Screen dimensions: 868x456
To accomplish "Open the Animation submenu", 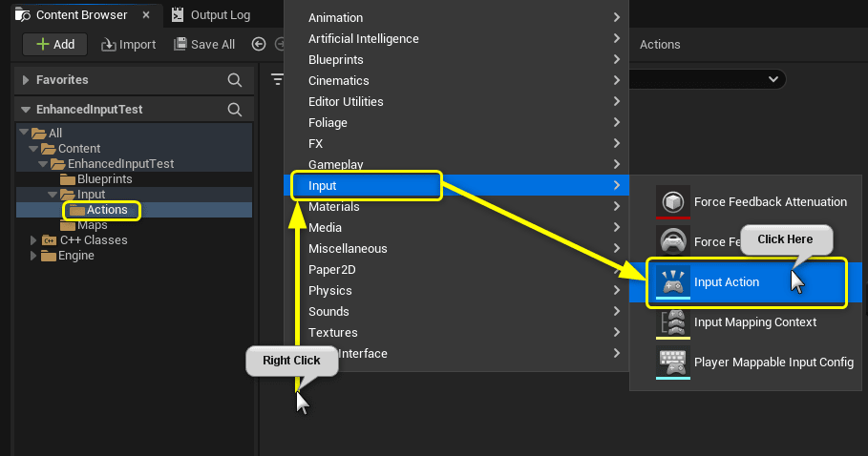I will (456, 18).
